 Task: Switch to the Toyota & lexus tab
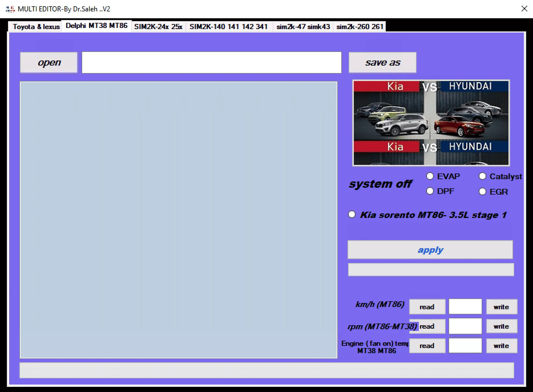pyautogui.click(x=35, y=27)
